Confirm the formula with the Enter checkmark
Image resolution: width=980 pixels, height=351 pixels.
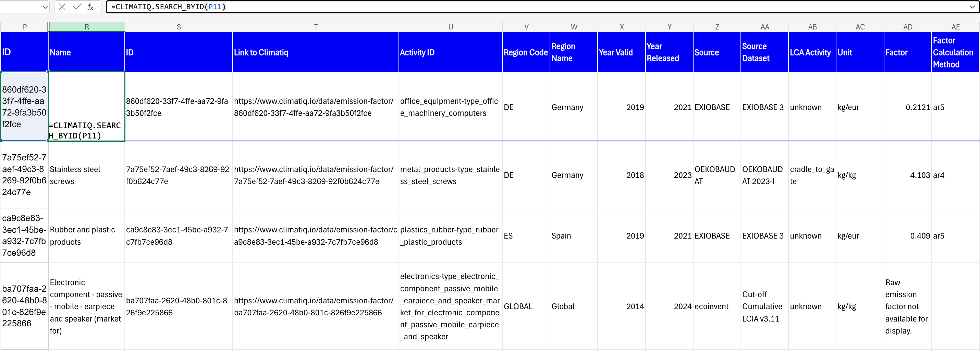tap(77, 7)
